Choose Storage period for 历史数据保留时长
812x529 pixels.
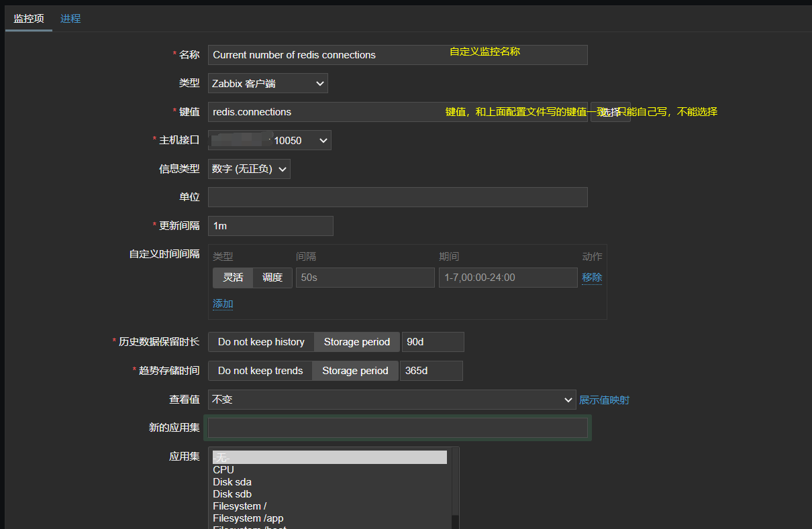357,342
